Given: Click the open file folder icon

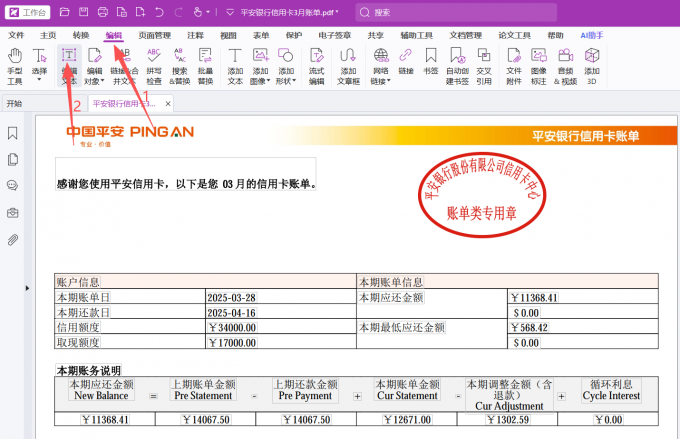Looking at the screenshot, I should (65, 12).
